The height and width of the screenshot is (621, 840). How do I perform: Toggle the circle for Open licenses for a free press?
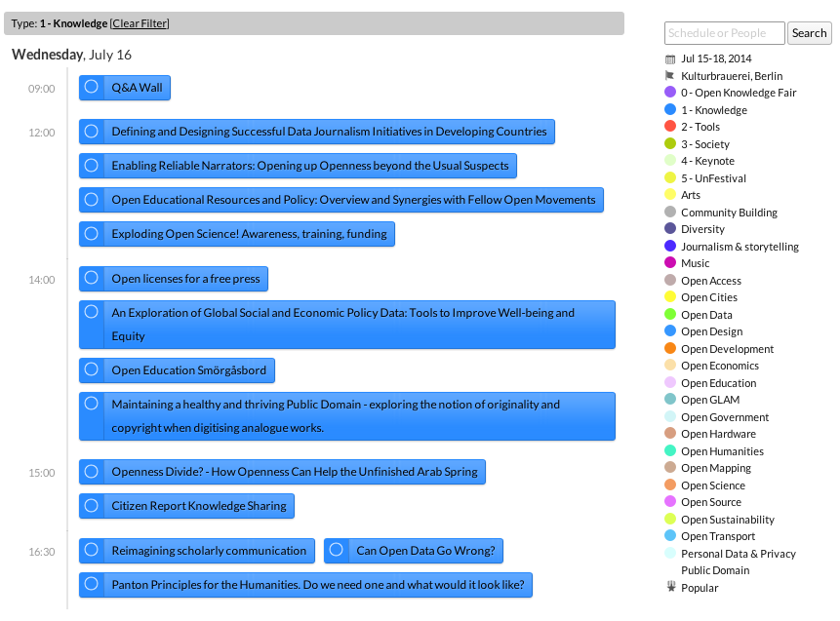92,278
